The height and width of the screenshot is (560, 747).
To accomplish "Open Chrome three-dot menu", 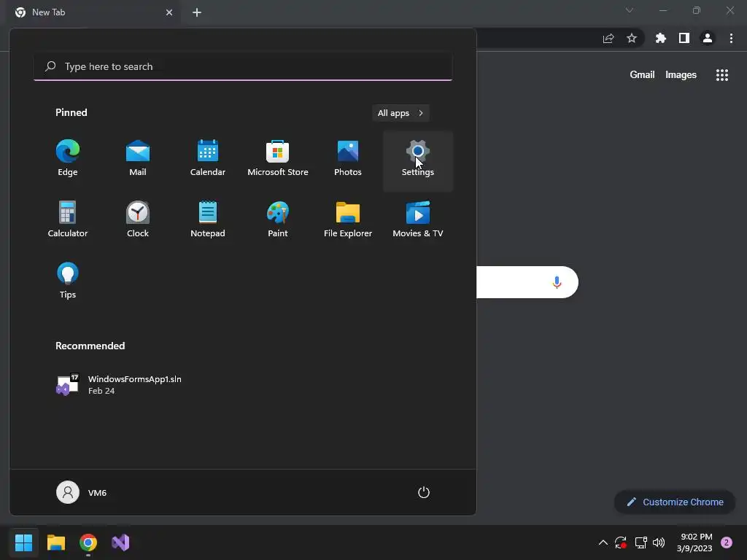I will coord(731,38).
